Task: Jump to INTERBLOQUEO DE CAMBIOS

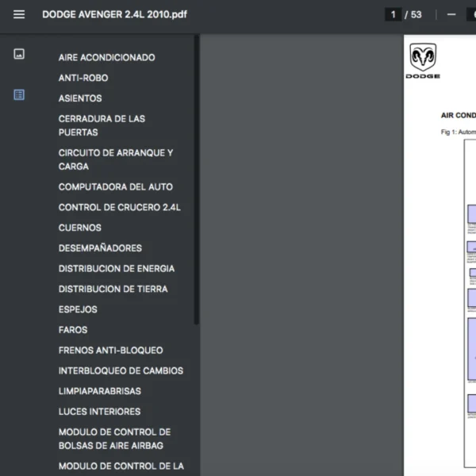Action: click(121, 370)
